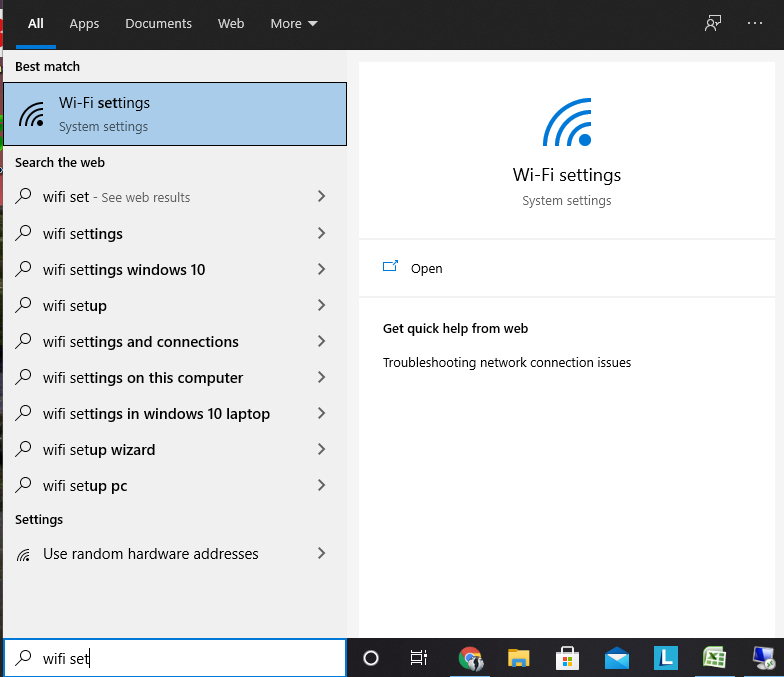
Task: Click the Wi-Fi icon in best match
Action: 32,114
